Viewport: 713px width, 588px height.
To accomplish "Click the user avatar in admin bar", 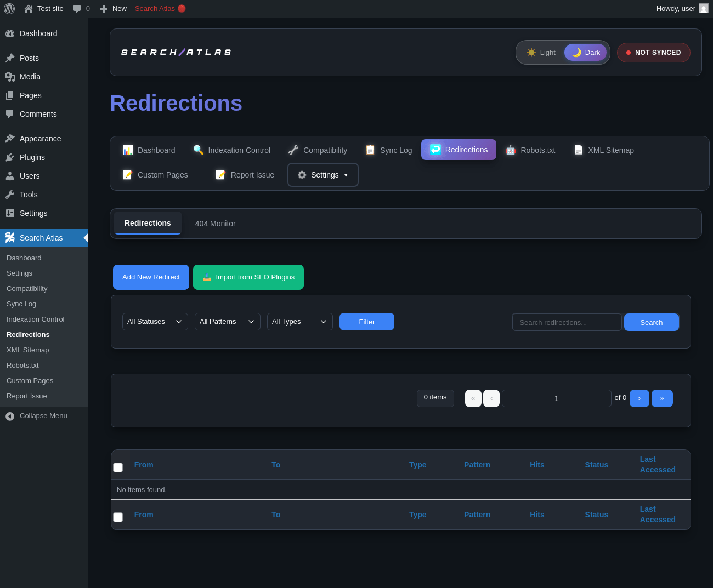I will tap(704, 8).
